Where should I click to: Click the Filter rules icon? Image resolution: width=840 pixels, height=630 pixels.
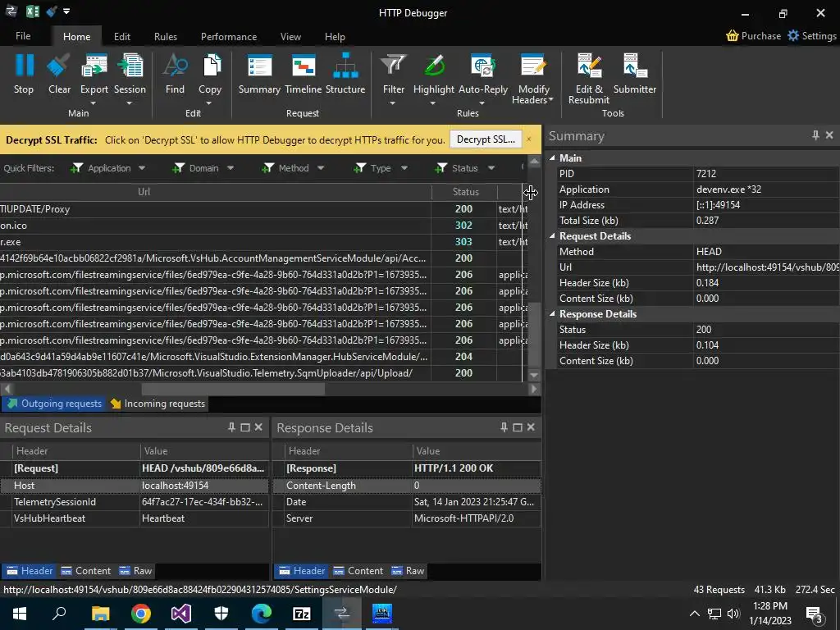(393, 66)
